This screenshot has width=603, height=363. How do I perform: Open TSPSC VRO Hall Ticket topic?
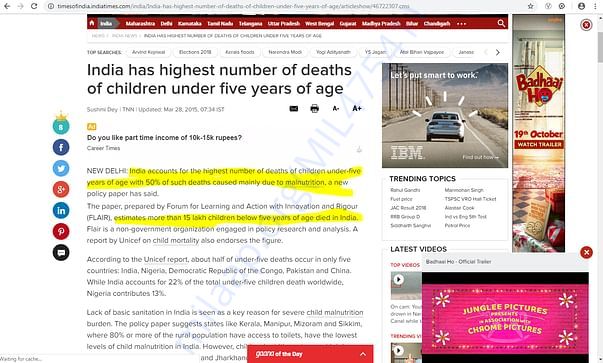pos(470,199)
